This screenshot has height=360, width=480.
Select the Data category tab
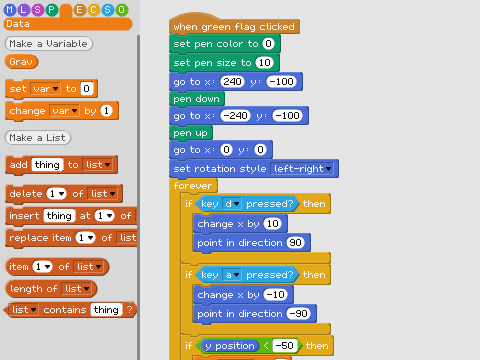pos(68,24)
